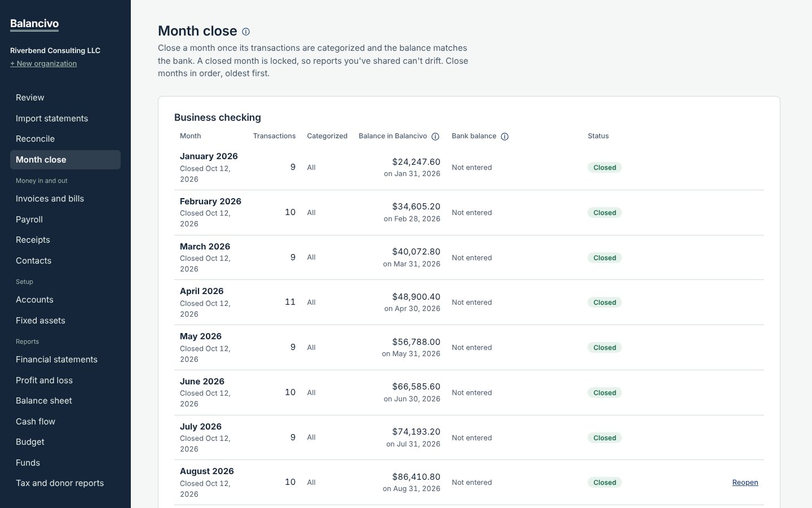Click the August 2026 balance $86,410.80
The width and height of the screenshot is (812, 508).
[416, 477]
